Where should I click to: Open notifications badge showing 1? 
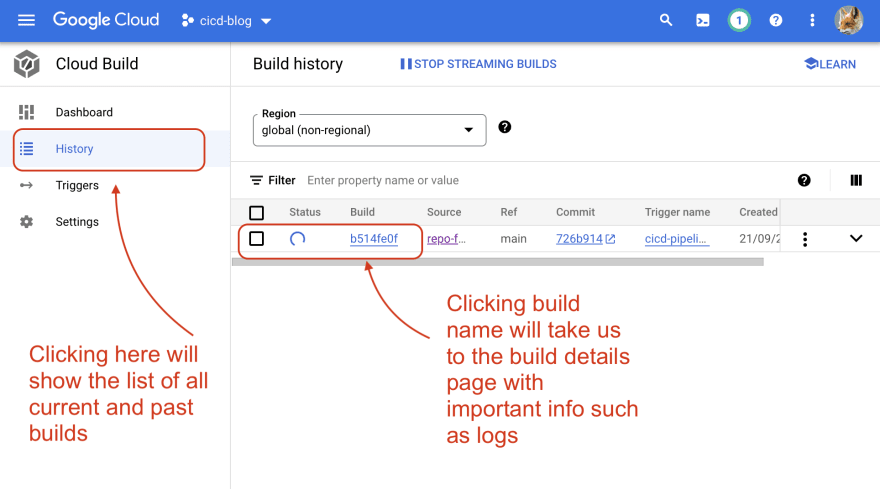(739, 21)
